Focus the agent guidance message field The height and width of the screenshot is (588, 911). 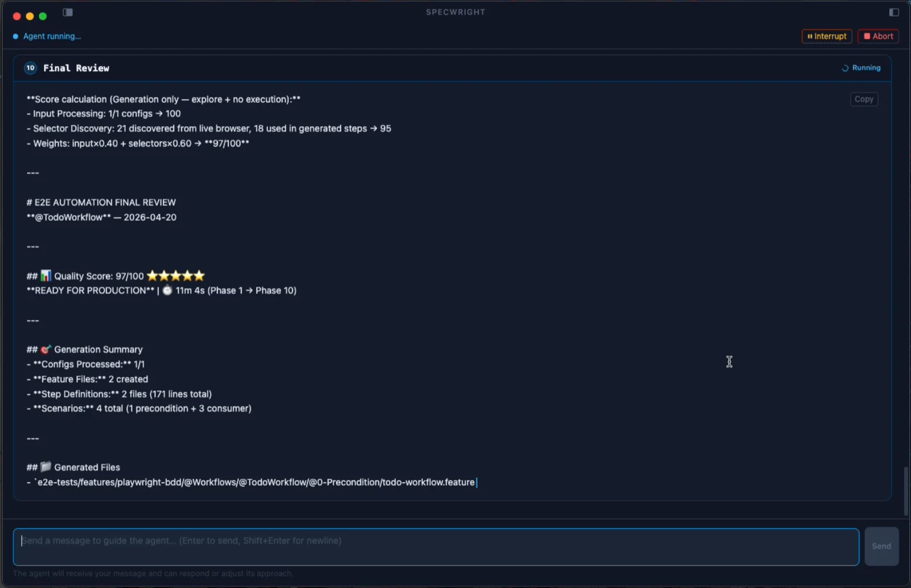[436, 547]
